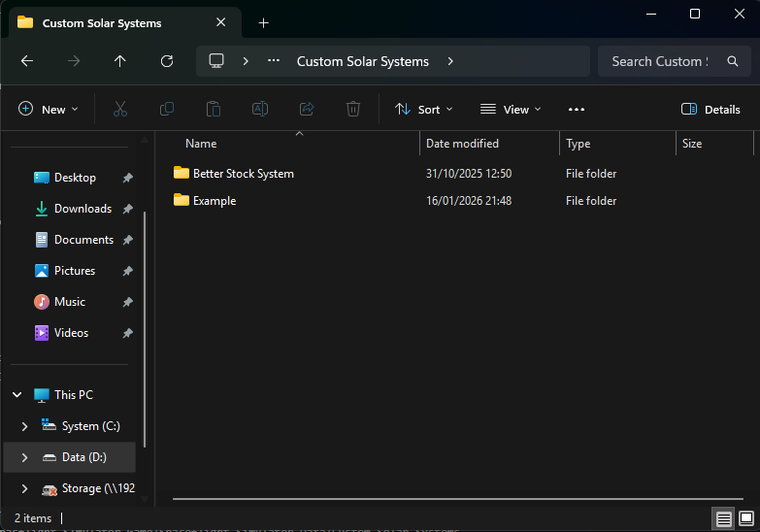Screen dimensions: 760x532
Task: Open the Sort dropdown menu
Action: [x=424, y=110]
